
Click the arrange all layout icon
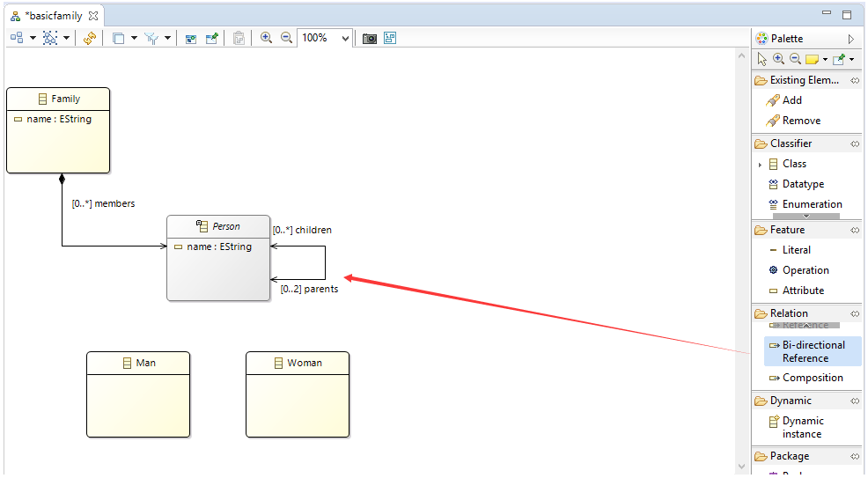17,38
